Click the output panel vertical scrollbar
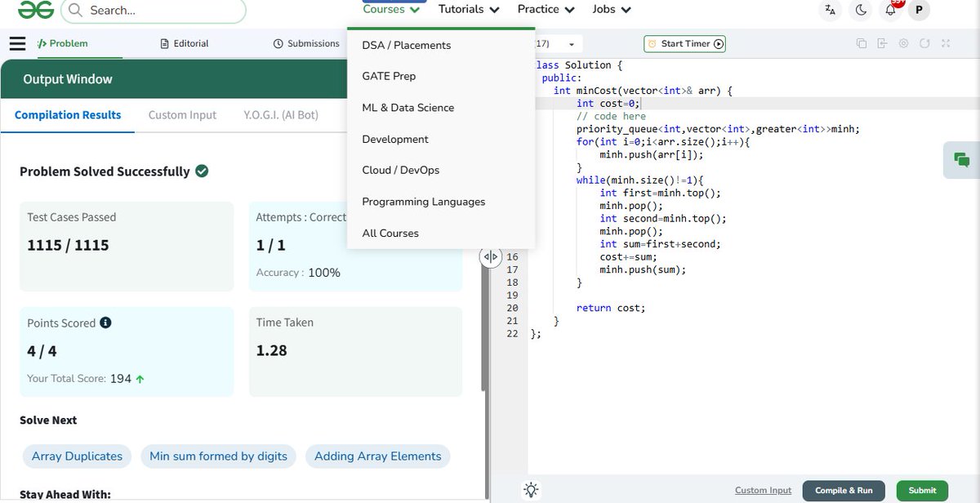This screenshot has height=503, width=980. point(484,327)
